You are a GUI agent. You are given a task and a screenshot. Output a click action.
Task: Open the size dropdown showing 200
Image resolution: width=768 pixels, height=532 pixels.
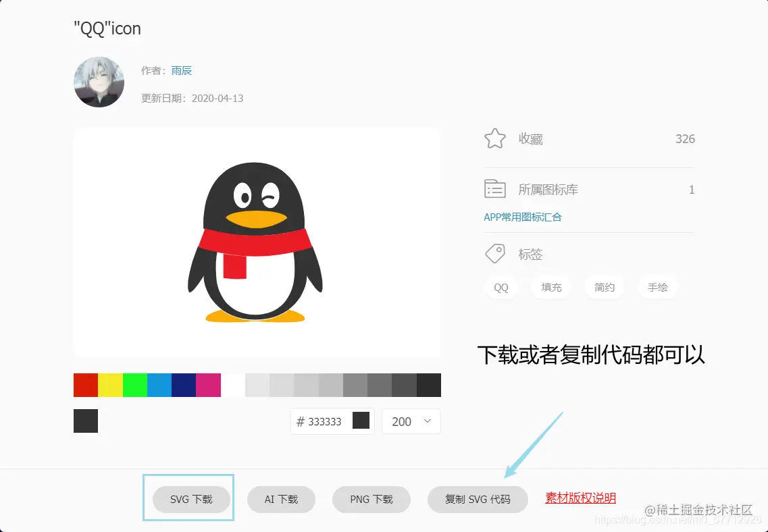411,421
